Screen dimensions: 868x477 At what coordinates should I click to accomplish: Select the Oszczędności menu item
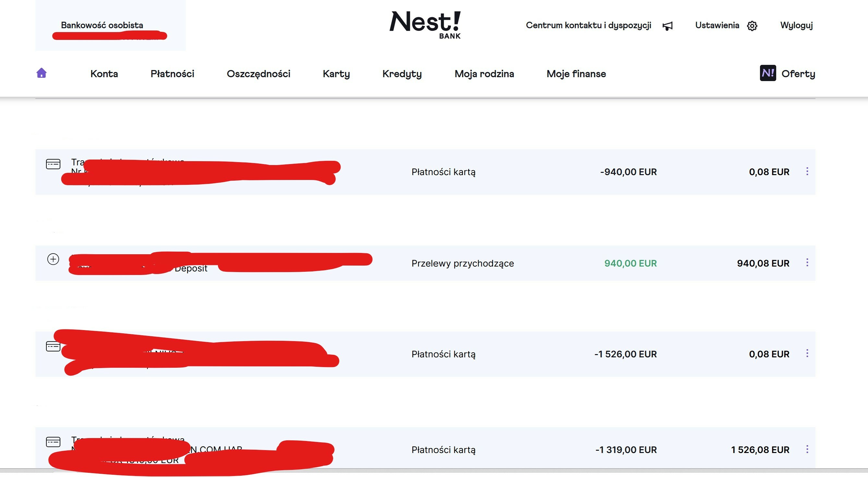[259, 74]
